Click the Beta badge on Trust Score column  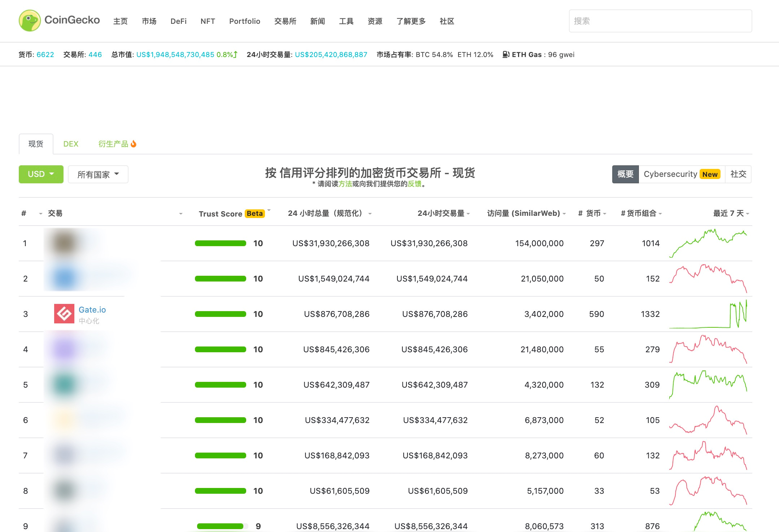click(x=254, y=213)
